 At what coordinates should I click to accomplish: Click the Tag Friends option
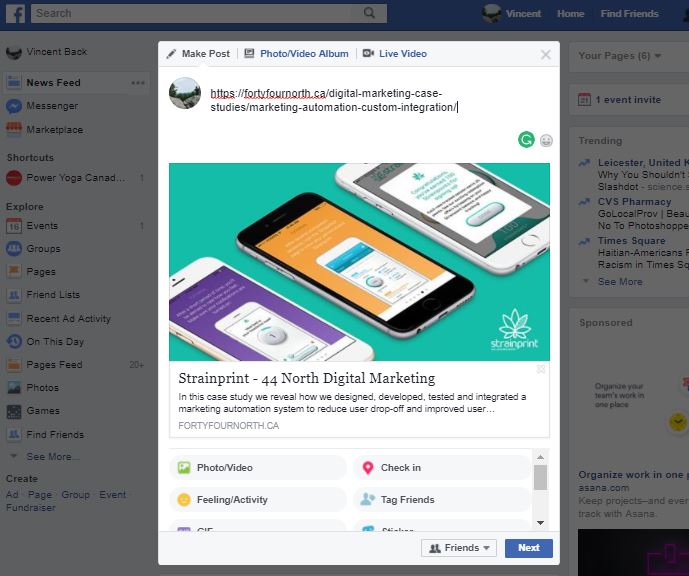click(442, 500)
